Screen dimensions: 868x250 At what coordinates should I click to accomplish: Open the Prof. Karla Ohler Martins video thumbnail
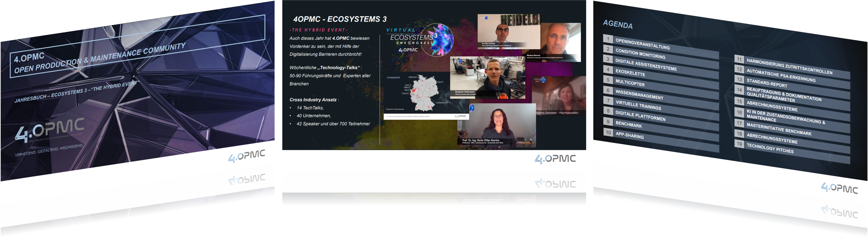pyautogui.click(x=497, y=125)
